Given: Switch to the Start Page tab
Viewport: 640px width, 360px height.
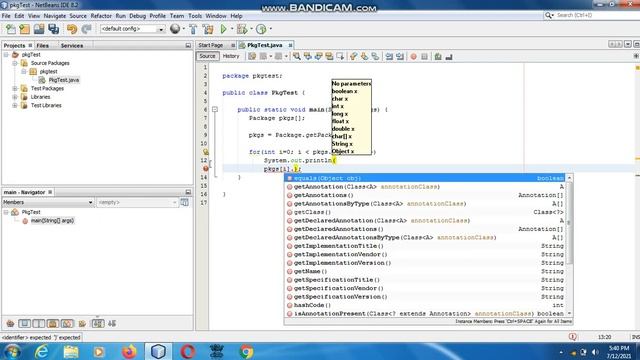Looking at the screenshot, I should click(211, 45).
